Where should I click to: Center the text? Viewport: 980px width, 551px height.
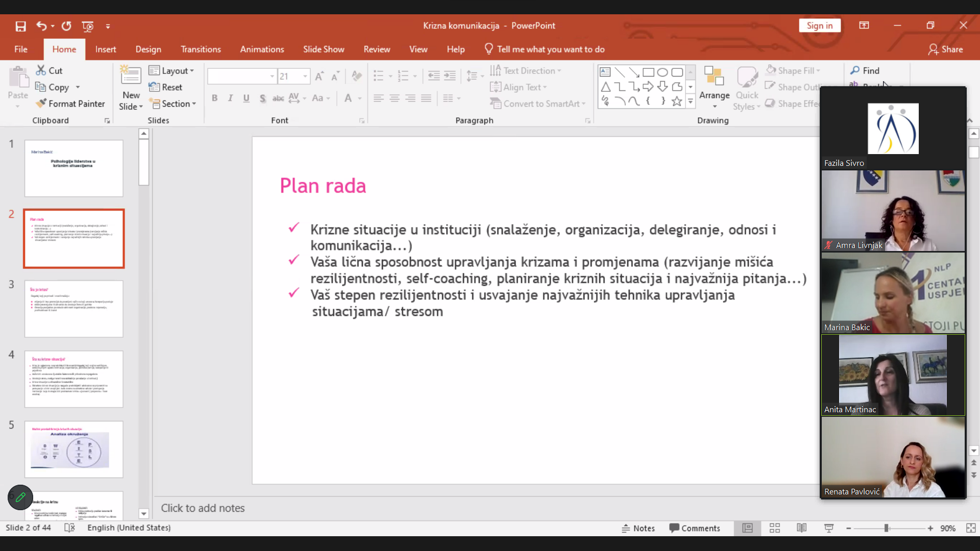pos(394,98)
